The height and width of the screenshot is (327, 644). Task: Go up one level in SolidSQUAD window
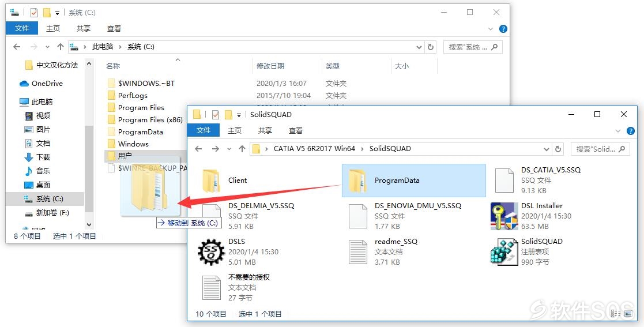[242, 149]
